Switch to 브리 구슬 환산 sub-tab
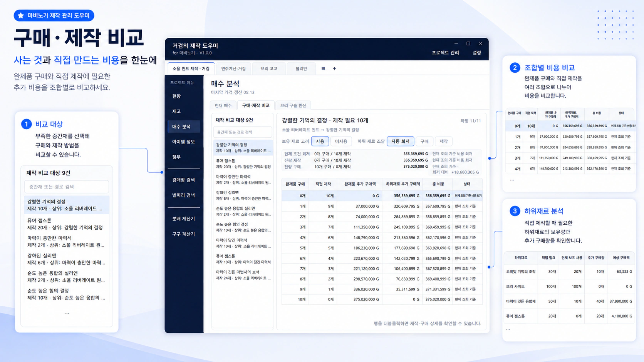Viewport: 644px width, 362px height. coord(293,105)
